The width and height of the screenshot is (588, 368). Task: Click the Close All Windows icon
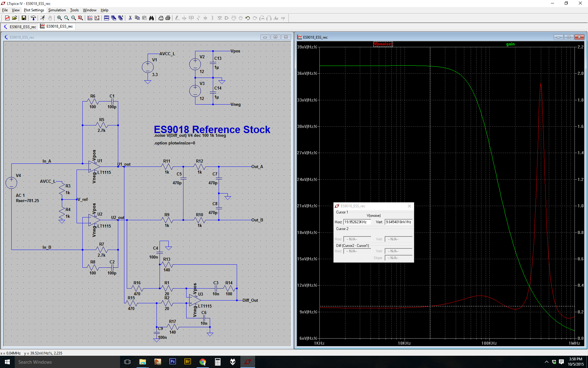coord(121,18)
